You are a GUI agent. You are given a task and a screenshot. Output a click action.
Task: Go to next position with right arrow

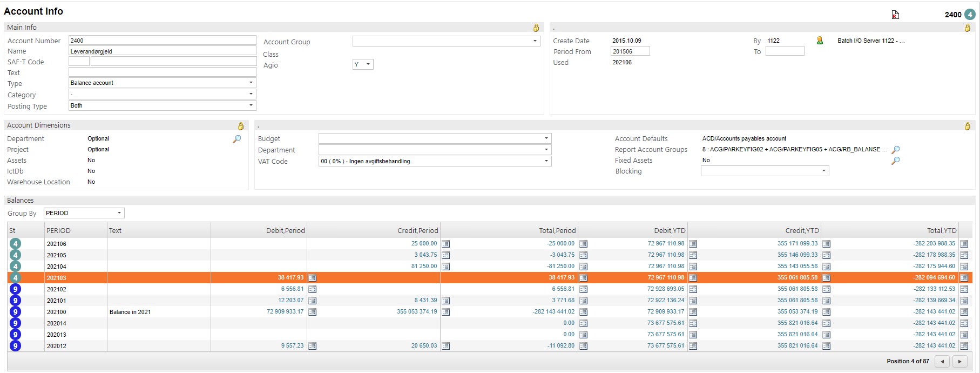coord(959,361)
